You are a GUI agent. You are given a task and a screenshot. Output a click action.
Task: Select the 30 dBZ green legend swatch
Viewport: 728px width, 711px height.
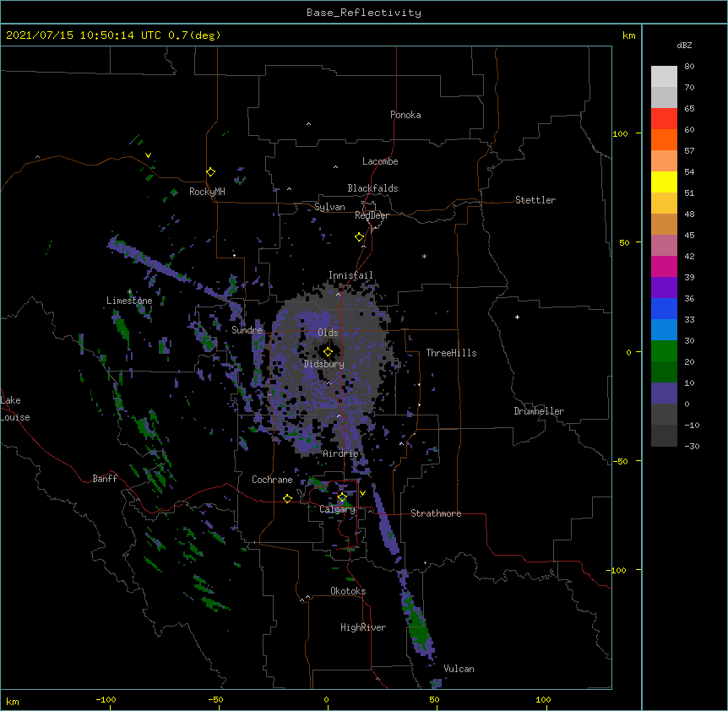coord(664,351)
